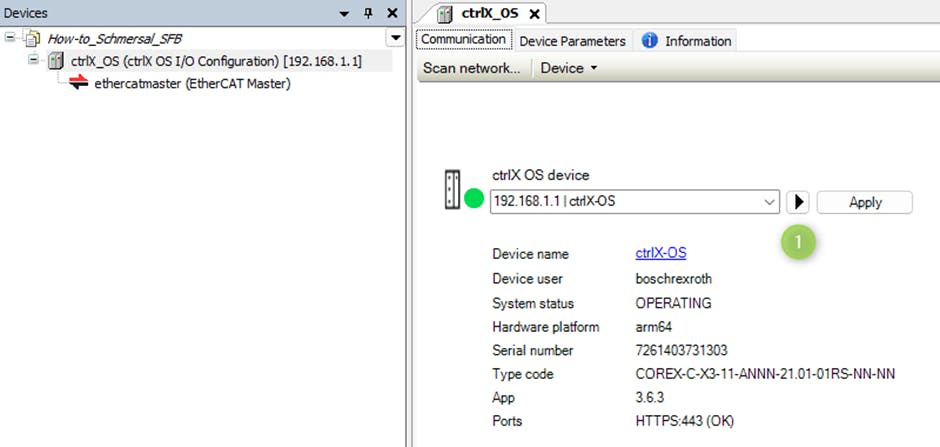Open the 192.168.1.1 device address dropdown

pos(769,202)
